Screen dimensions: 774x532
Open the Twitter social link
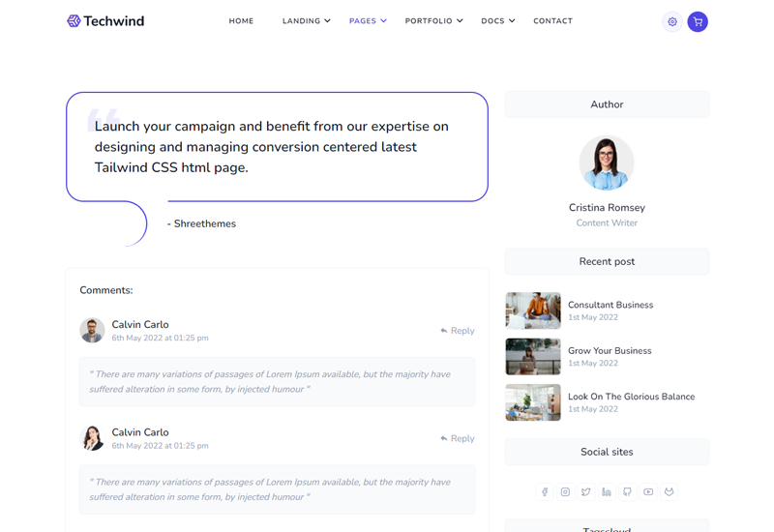[x=586, y=491]
